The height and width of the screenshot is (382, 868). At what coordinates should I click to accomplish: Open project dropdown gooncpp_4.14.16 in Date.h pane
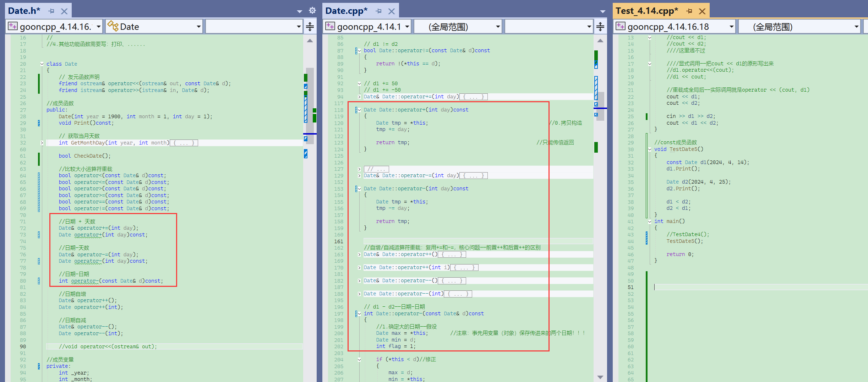coord(54,27)
